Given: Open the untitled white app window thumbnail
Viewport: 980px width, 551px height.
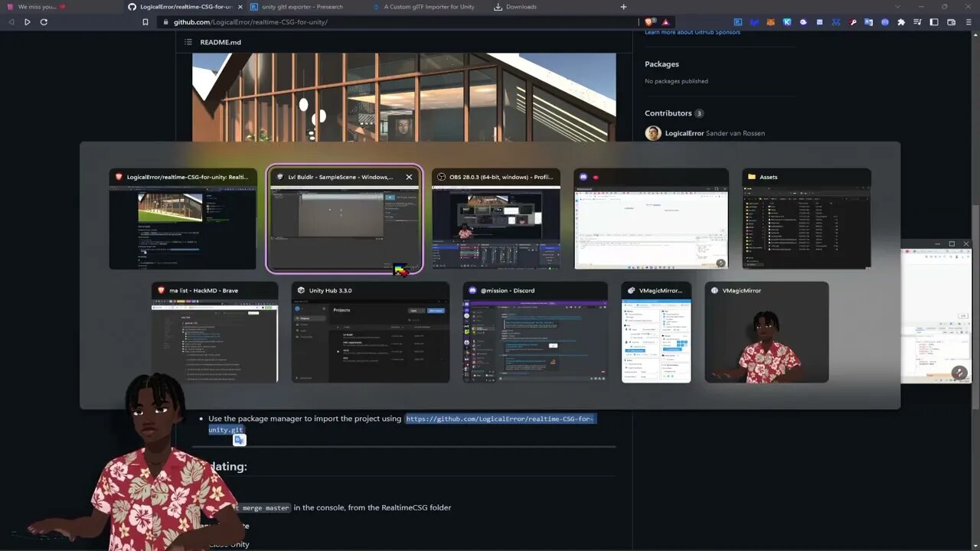Looking at the screenshot, I should 652,219.
